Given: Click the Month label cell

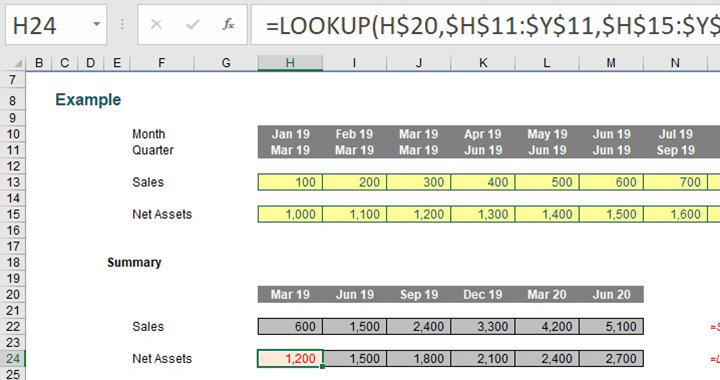Looking at the screenshot, I should (148, 134).
